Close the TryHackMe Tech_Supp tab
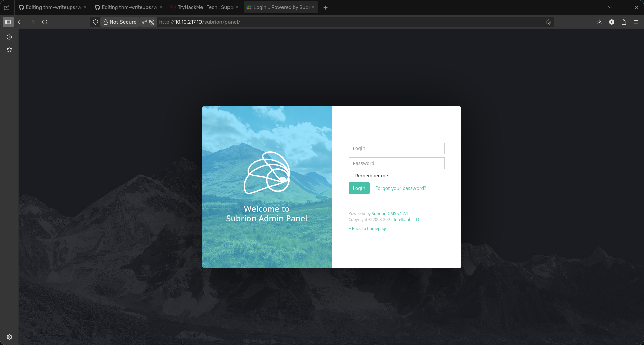The image size is (644, 345). click(x=237, y=7)
